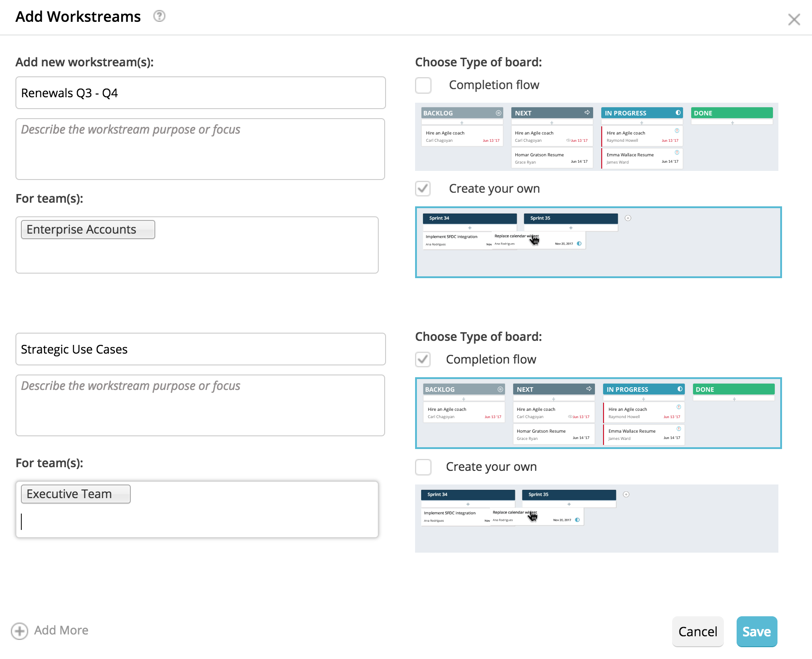Select the bottom Sprint board preview
The height and width of the screenshot is (659, 812).
point(596,519)
